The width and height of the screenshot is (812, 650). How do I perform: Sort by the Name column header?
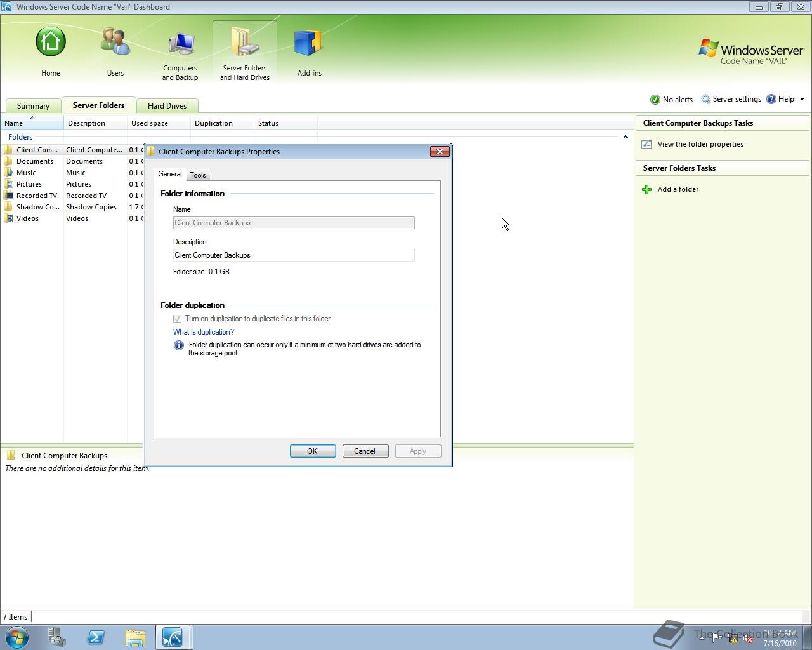pos(32,123)
